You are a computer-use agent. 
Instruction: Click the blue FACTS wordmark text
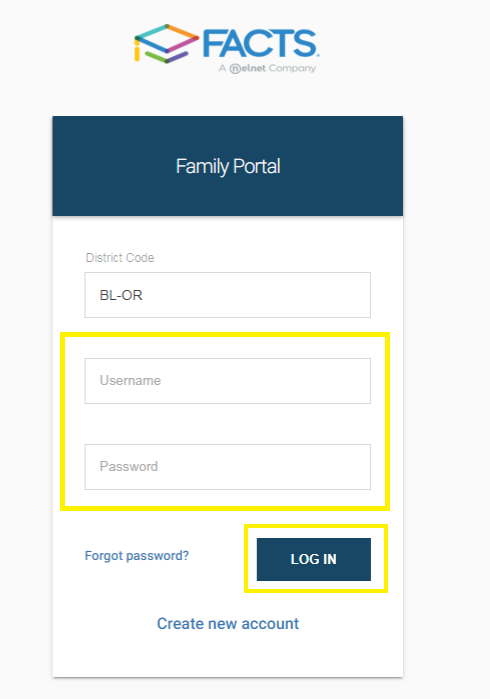pos(260,44)
